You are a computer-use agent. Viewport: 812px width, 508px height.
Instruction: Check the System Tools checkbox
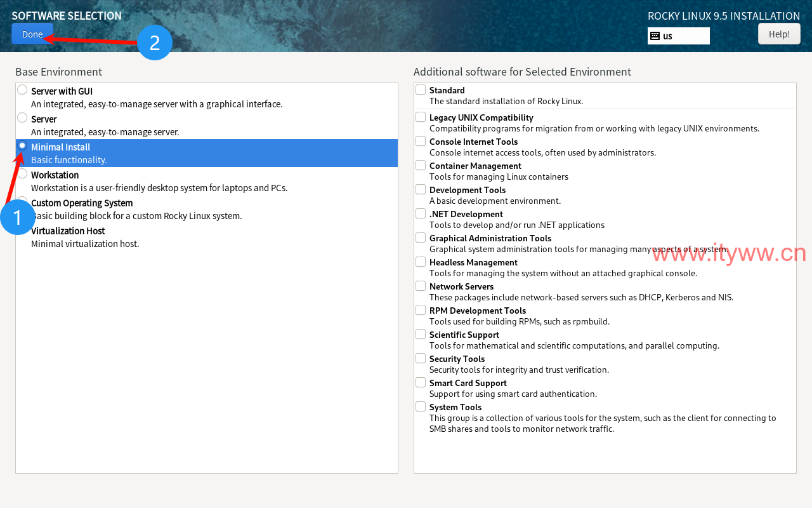pos(421,406)
